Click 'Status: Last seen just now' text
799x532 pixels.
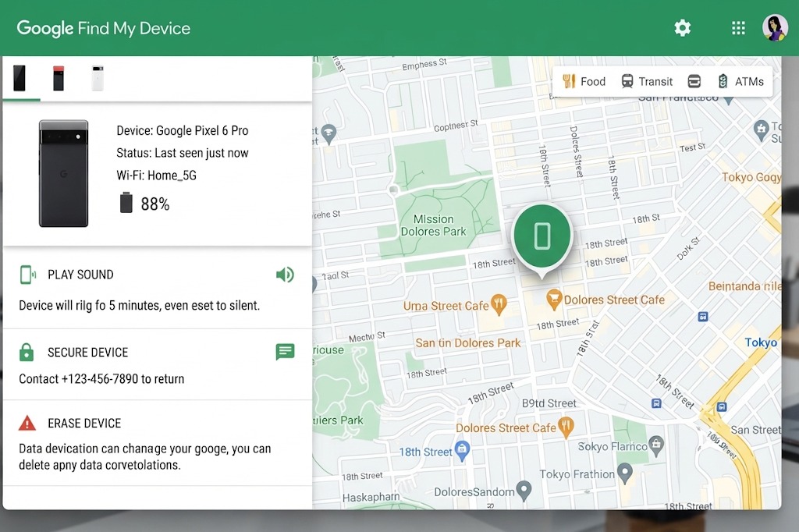coord(183,153)
